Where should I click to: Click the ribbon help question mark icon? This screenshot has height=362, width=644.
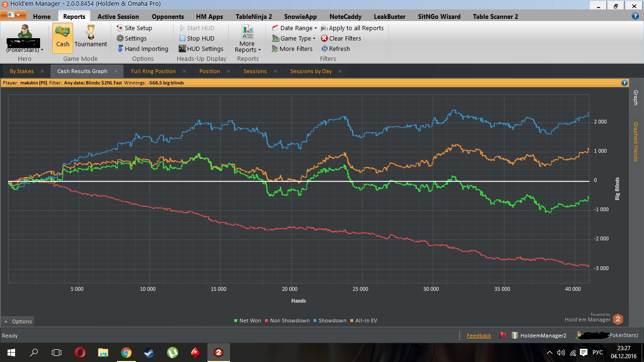636,16
